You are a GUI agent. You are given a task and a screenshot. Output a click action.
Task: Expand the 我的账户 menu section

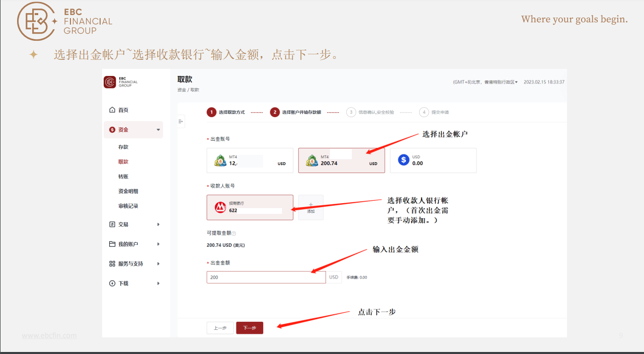(x=133, y=244)
